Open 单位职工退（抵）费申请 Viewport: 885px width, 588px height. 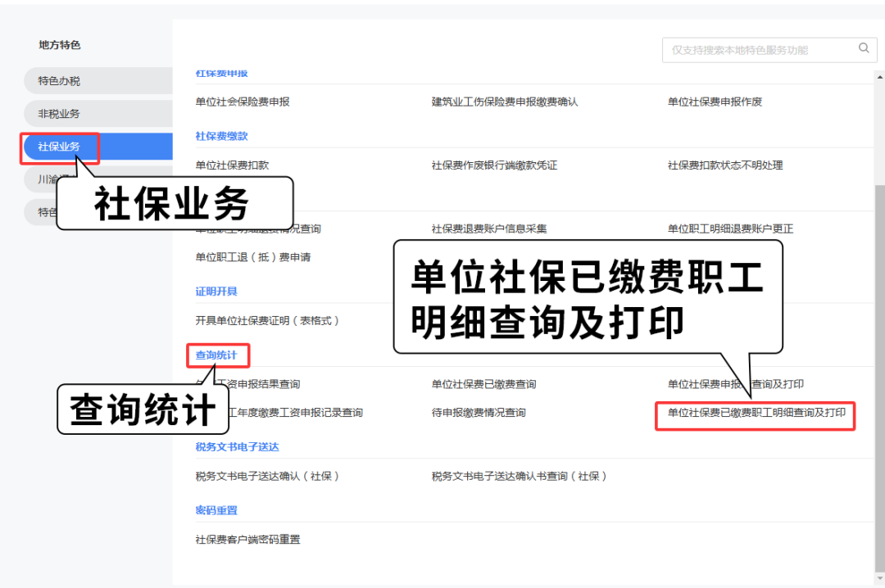(253, 257)
